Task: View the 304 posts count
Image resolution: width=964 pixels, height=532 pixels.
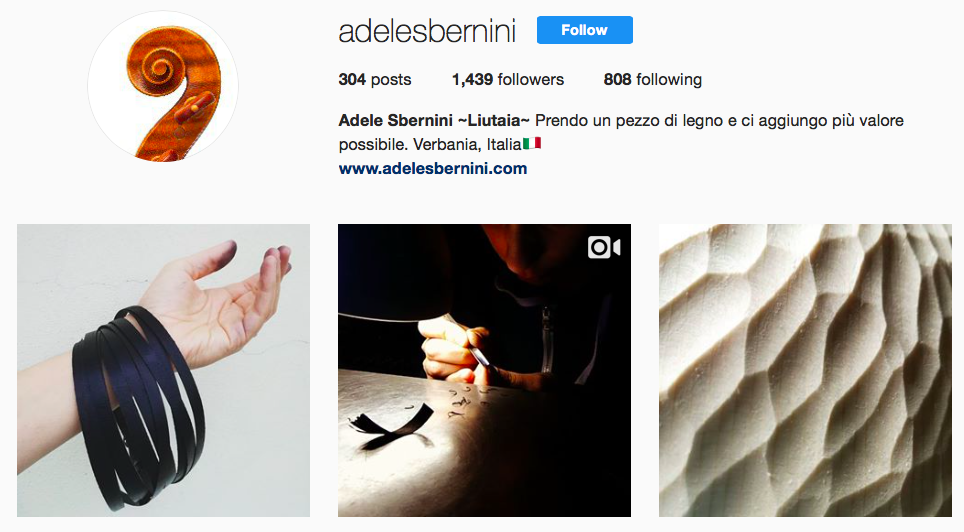Action: click(374, 79)
